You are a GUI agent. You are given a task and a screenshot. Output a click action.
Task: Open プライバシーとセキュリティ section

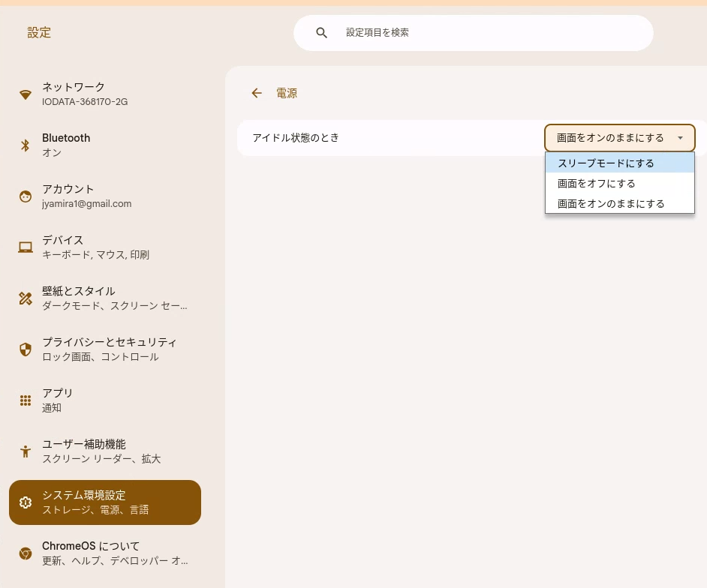click(104, 349)
